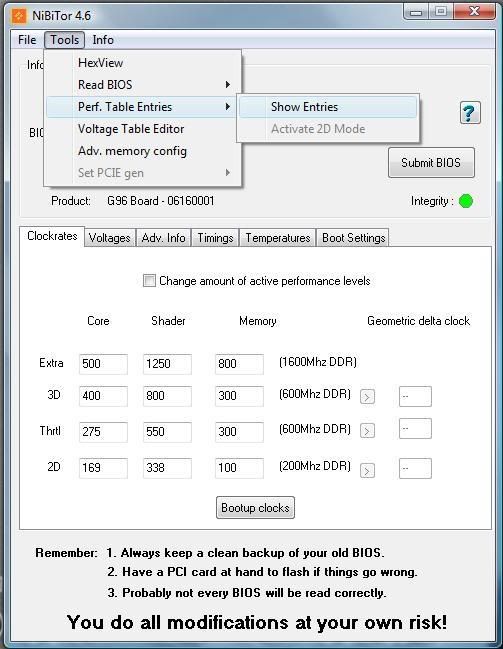
Task: Close the Tools menu via its header
Action: pos(65,40)
